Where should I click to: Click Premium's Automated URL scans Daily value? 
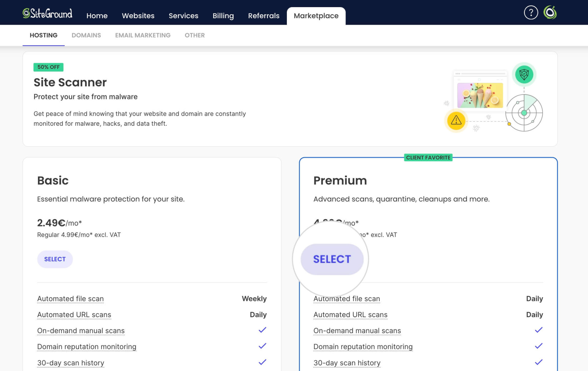click(534, 315)
